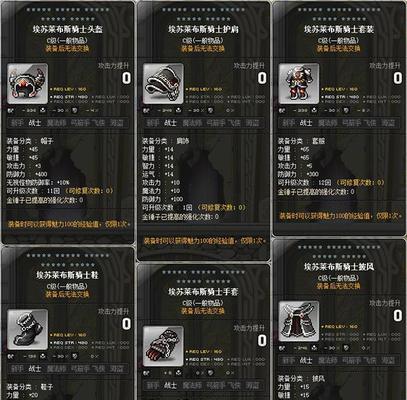Click the title 埃苏莱布斯骑士头盔
The image size is (407, 400).
click(68, 29)
